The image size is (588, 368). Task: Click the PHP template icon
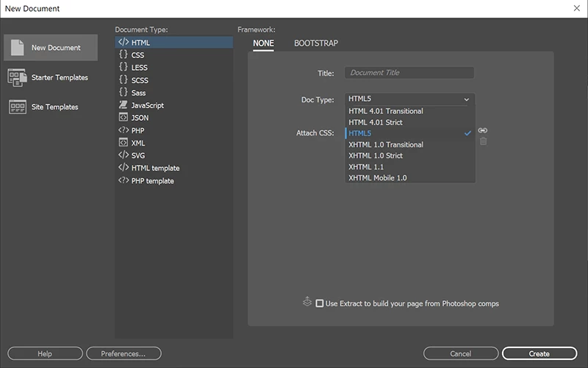[123, 180]
